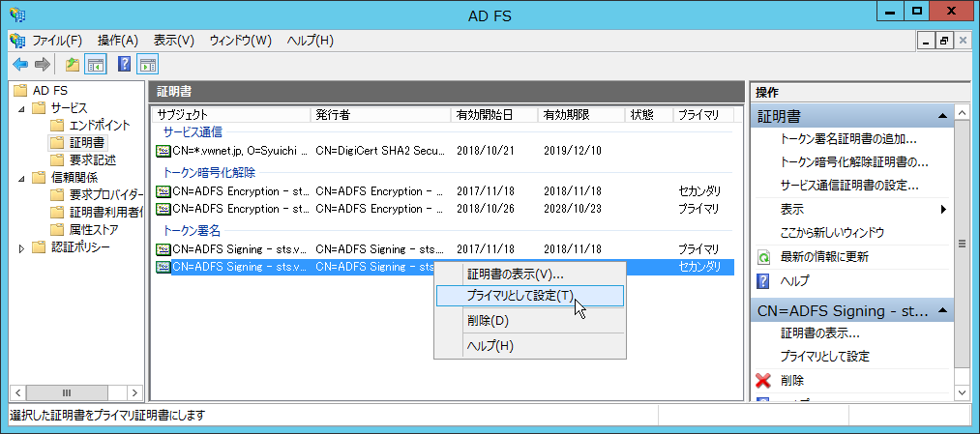Click certificate icon of primary ADFS Signing row
This screenshot has height=434, width=980.
pos(163,249)
